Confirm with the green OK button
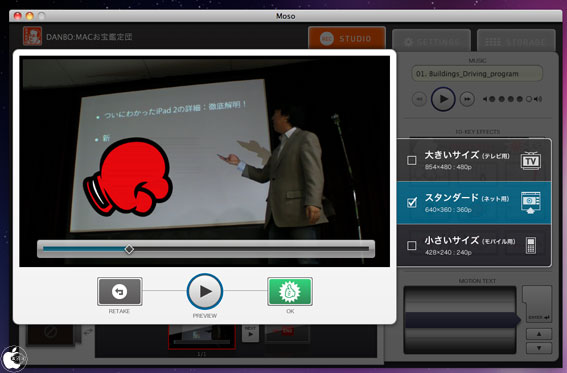 (x=290, y=291)
